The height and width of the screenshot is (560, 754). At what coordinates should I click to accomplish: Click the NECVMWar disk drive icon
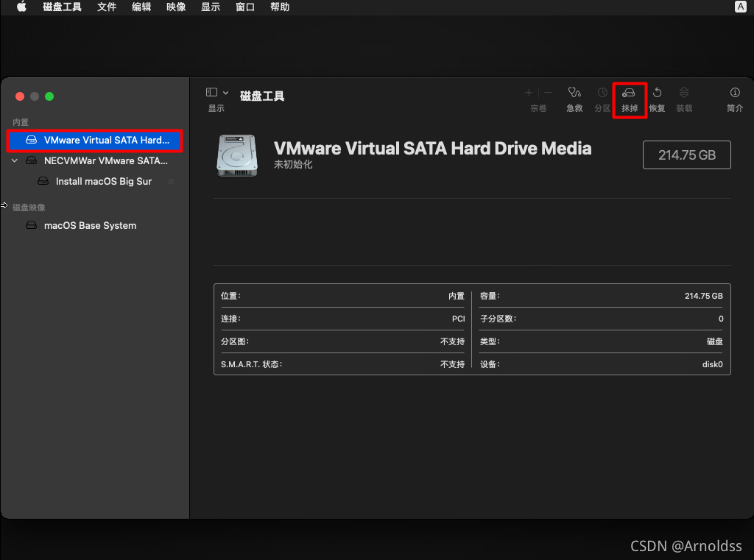31,160
